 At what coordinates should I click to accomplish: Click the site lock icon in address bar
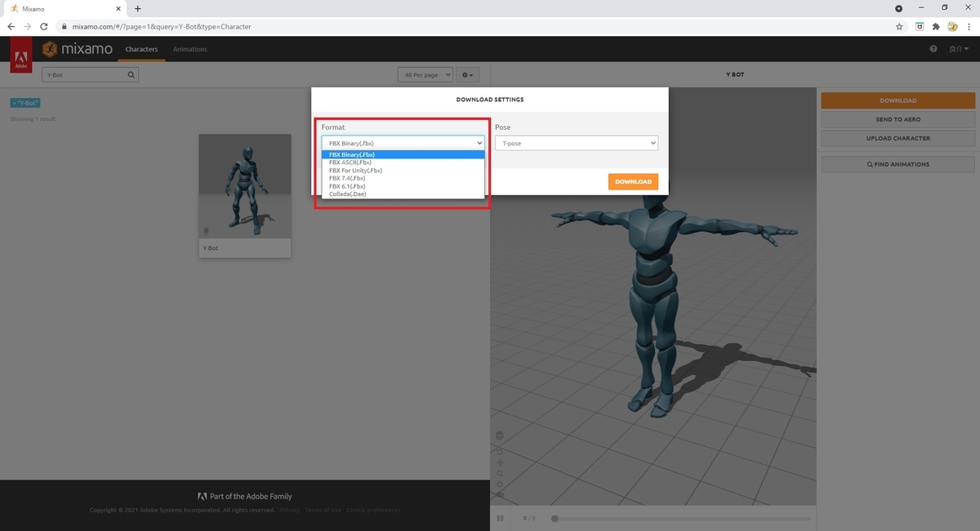coord(63,26)
